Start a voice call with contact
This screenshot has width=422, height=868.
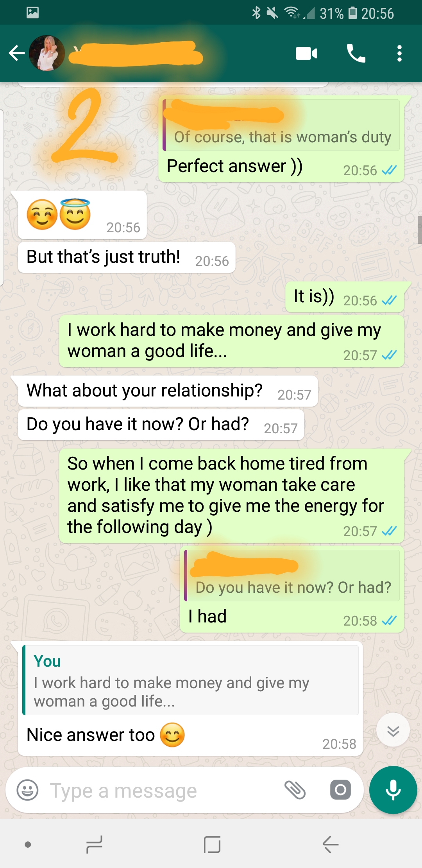point(356,54)
